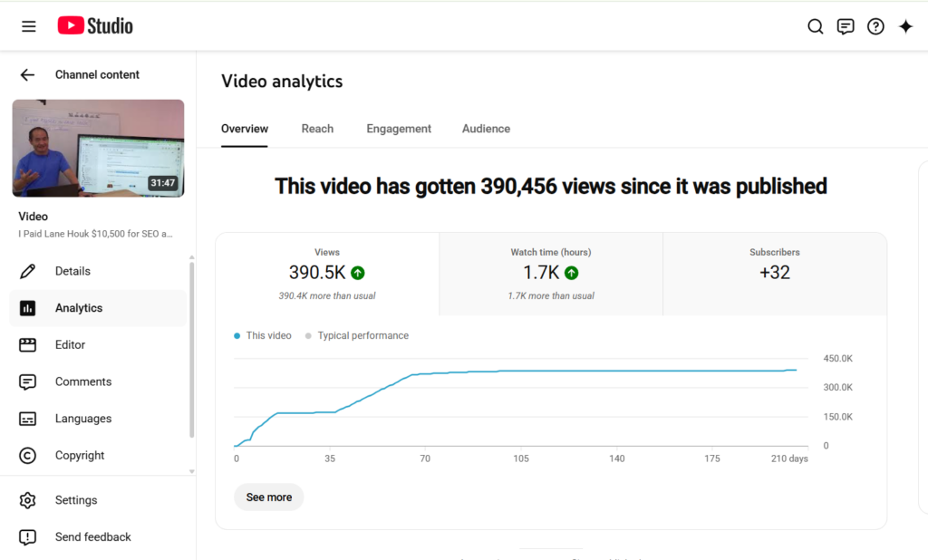Click the Analytics bar chart icon
This screenshot has width=928, height=560.
point(27,308)
